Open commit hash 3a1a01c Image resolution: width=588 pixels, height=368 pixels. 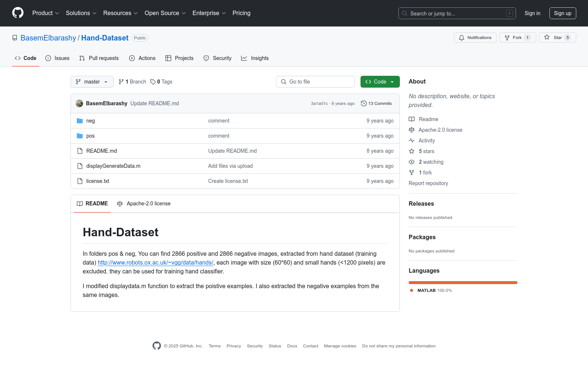[x=319, y=103]
